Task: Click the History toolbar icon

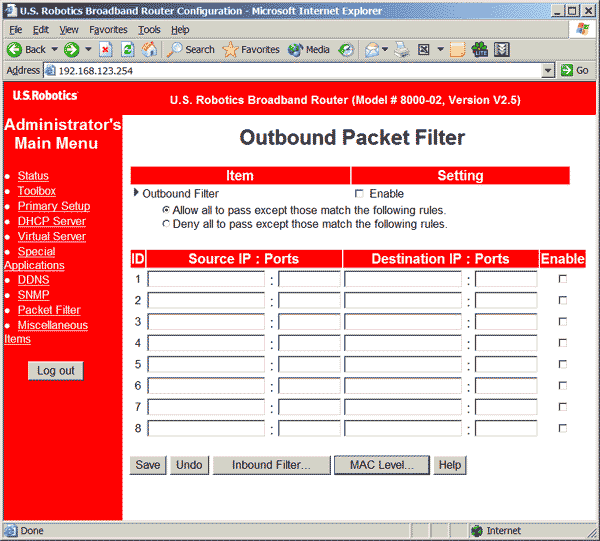Action: [x=346, y=49]
